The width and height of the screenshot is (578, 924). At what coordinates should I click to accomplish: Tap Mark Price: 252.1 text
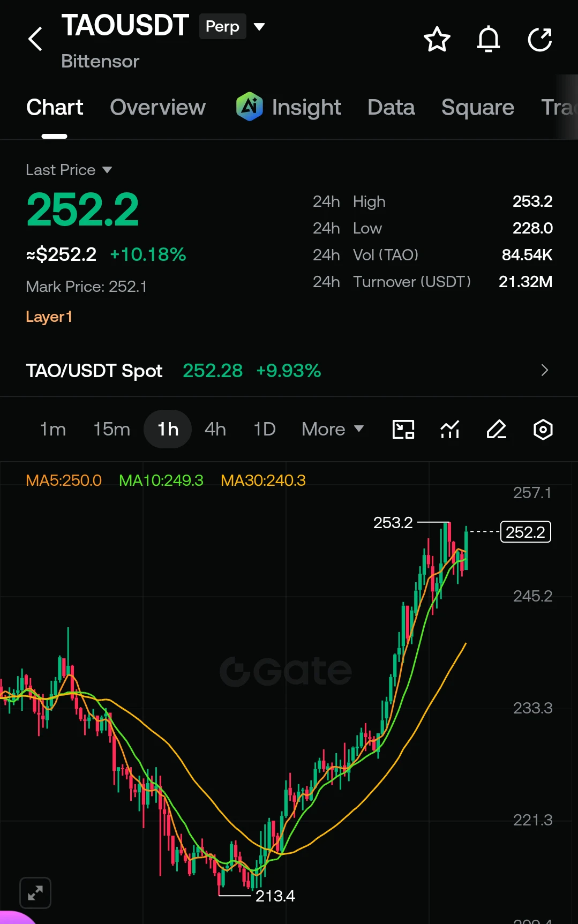86,287
